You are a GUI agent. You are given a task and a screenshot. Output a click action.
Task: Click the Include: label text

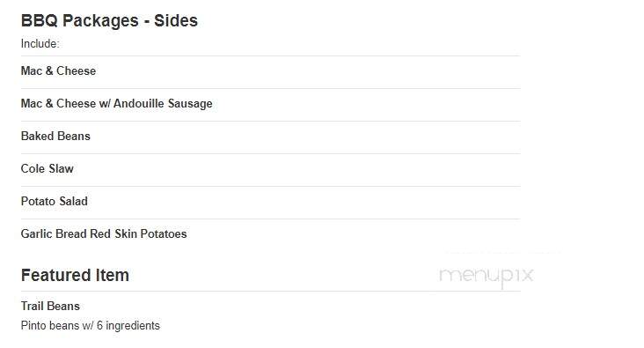tap(40, 43)
